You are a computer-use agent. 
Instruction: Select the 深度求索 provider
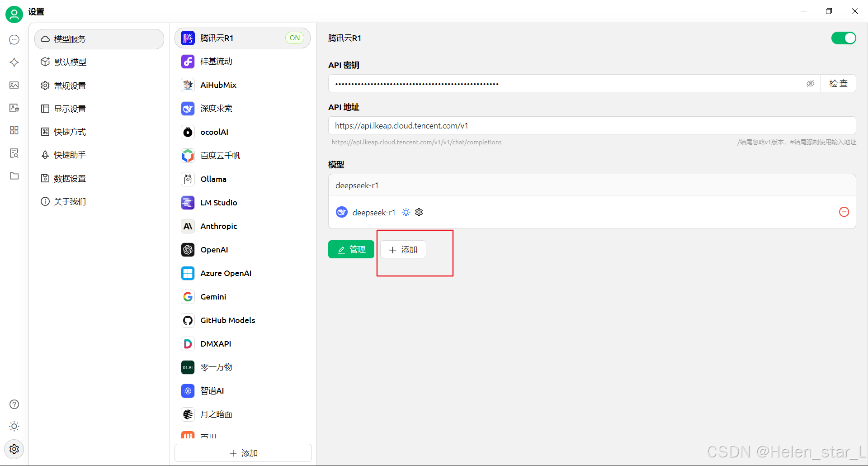[243, 109]
